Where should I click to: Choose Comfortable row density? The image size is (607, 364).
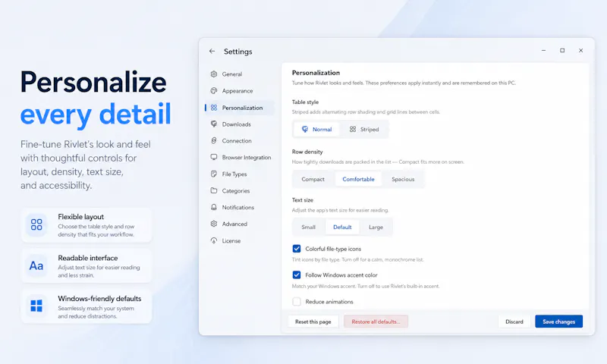coord(358,179)
